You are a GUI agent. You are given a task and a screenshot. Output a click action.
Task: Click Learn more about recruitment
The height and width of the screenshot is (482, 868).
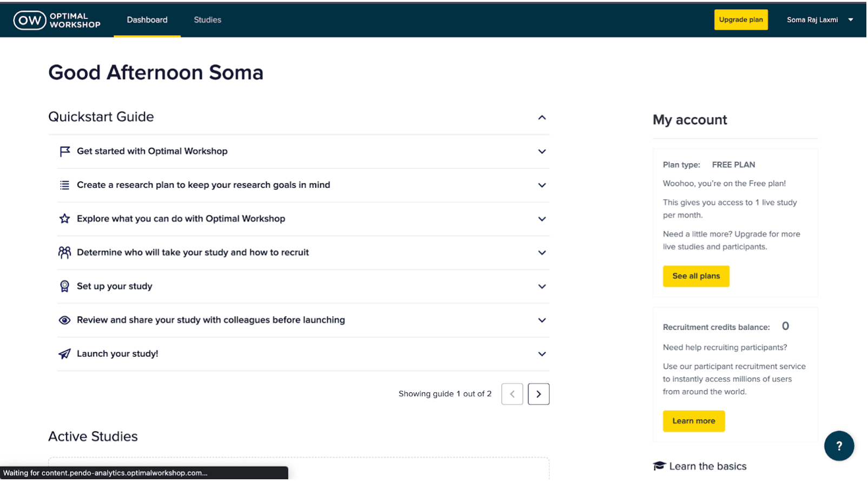(x=694, y=421)
